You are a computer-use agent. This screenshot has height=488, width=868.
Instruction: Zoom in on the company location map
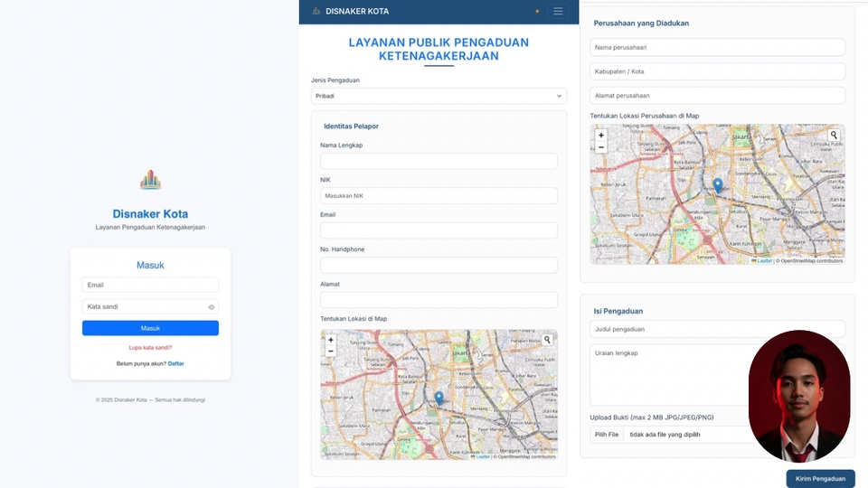[601, 135]
